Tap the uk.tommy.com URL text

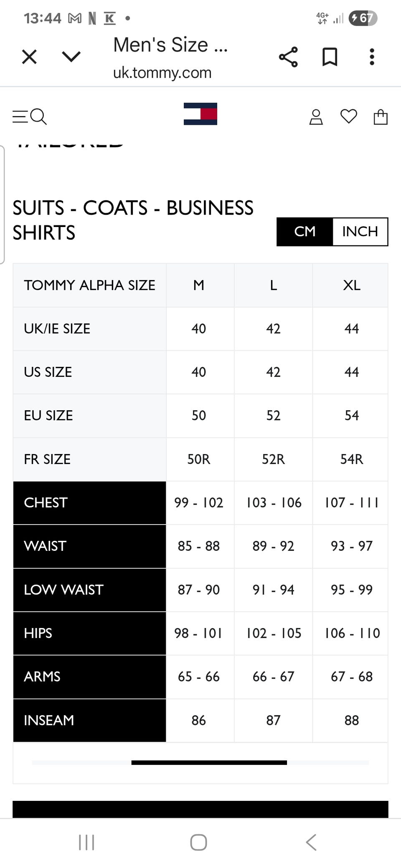162,73
